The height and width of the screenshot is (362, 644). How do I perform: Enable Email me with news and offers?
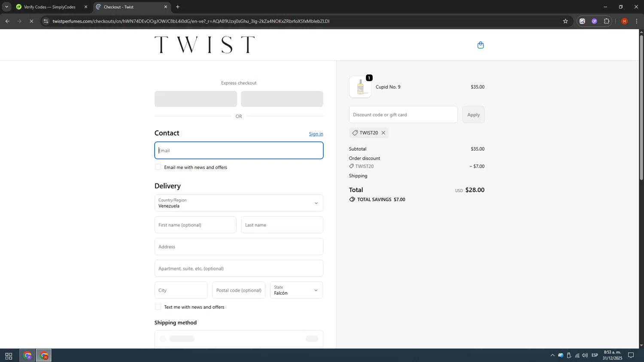click(x=158, y=167)
